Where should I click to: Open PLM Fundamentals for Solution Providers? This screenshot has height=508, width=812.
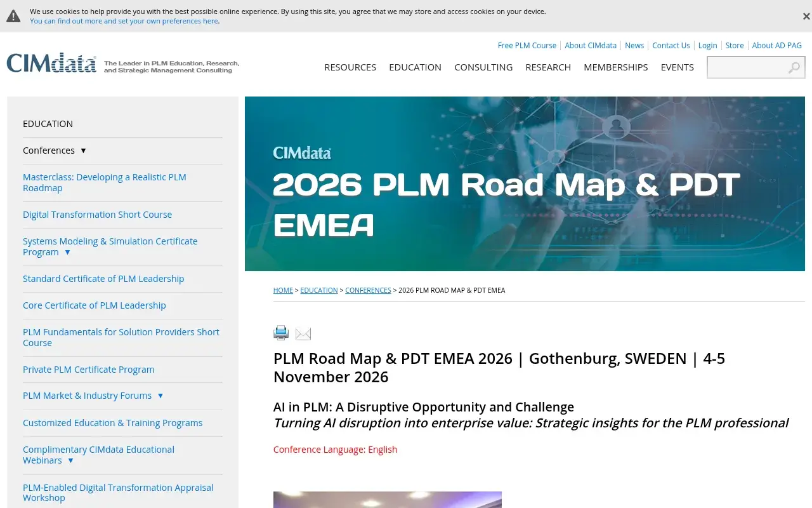point(121,337)
